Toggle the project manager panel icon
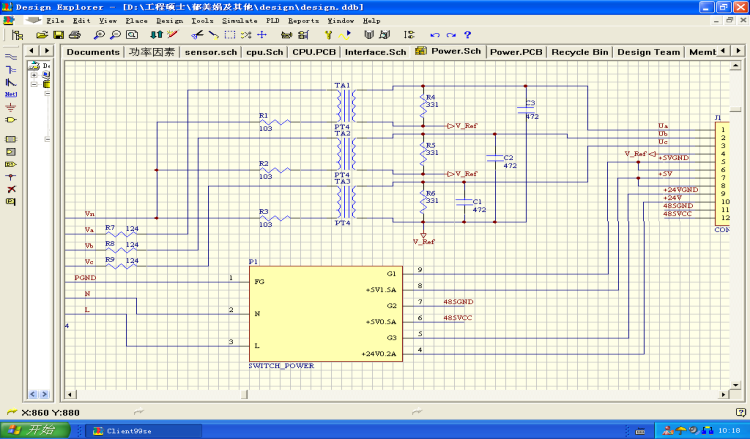Screen dimensions: 750x439 click(17, 35)
